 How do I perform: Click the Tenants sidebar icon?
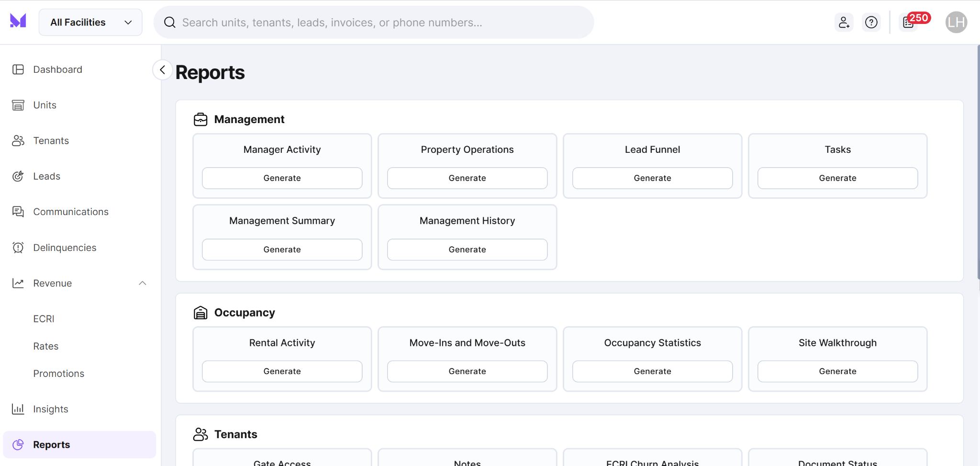pyautogui.click(x=18, y=140)
